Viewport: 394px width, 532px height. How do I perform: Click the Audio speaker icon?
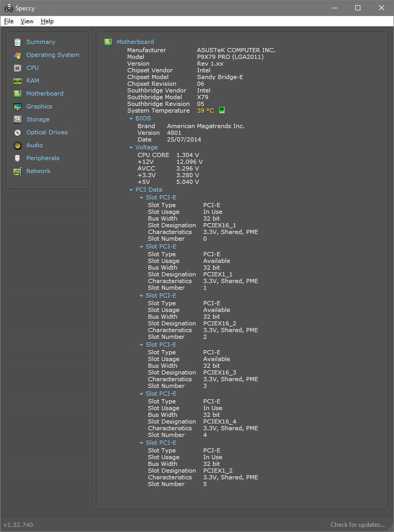pyautogui.click(x=18, y=146)
